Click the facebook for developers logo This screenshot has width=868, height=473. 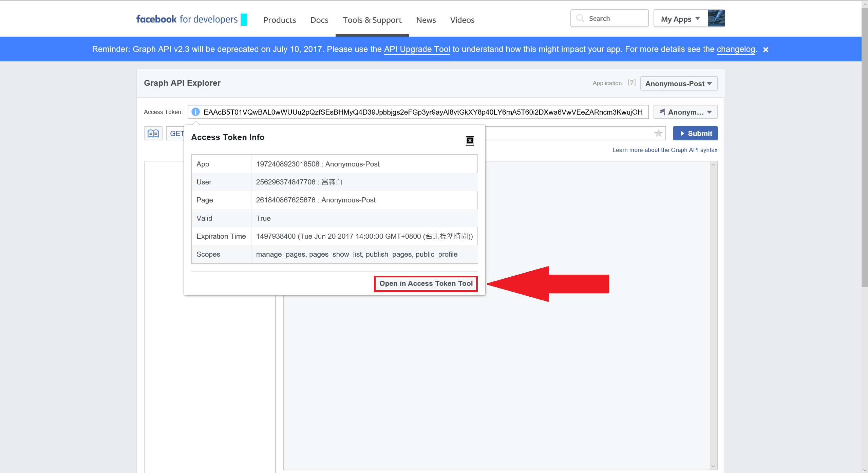tap(187, 19)
